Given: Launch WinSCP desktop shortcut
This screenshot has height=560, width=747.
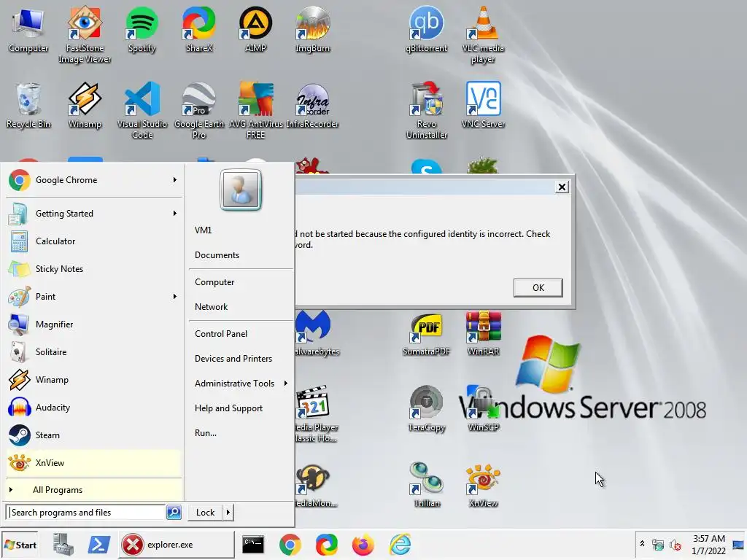Looking at the screenshot, I should click(483, 410).
